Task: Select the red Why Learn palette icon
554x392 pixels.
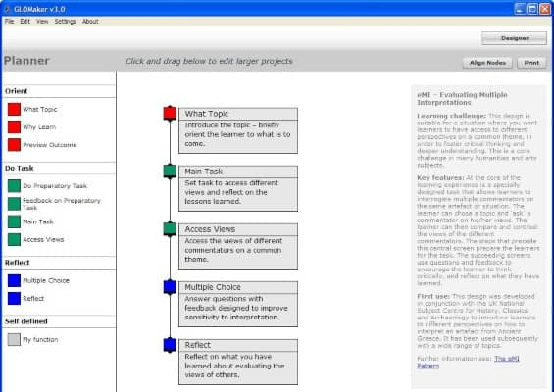Action: 14,126
